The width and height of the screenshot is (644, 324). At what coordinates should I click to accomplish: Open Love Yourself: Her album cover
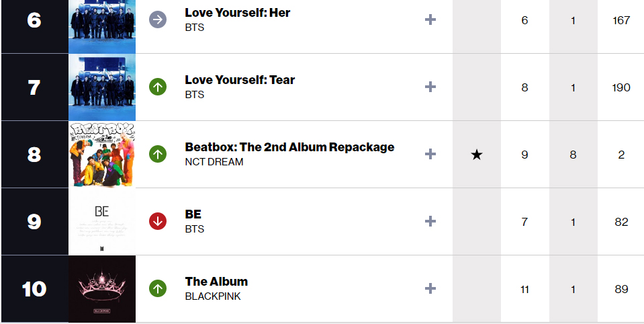pyautogui.click(x=102, y=26)
